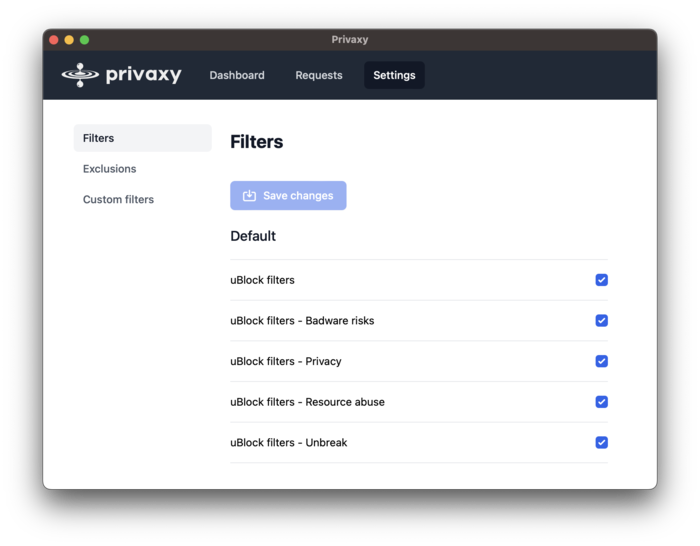Uncheck the uBlock filters checkbox
The height and width of the screenshot is (546, 700).
[x=601, y=280]
